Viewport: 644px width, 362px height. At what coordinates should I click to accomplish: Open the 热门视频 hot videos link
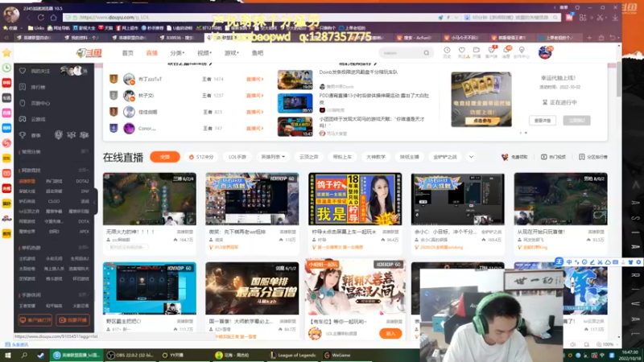(x=553, y=157)
